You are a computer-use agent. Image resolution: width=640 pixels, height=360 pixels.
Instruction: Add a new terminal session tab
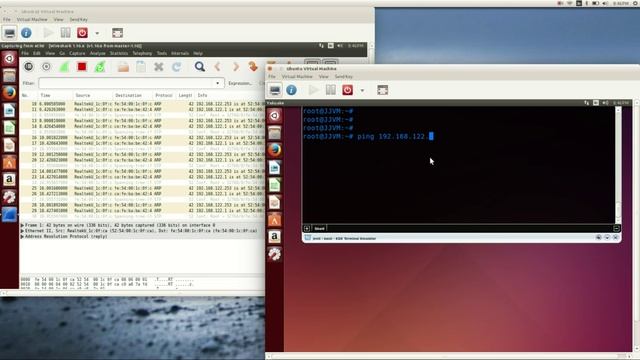click(x=307, y=229)
